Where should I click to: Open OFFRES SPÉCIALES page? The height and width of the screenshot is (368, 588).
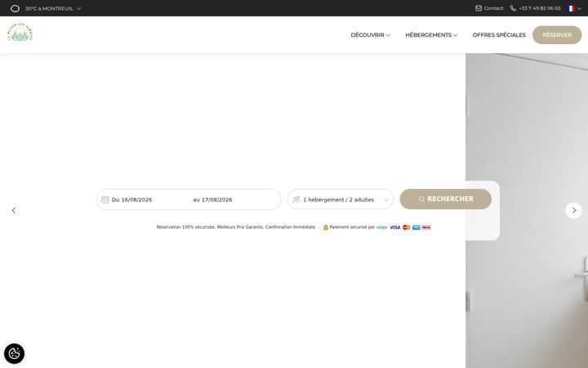(x=499, y=35)
